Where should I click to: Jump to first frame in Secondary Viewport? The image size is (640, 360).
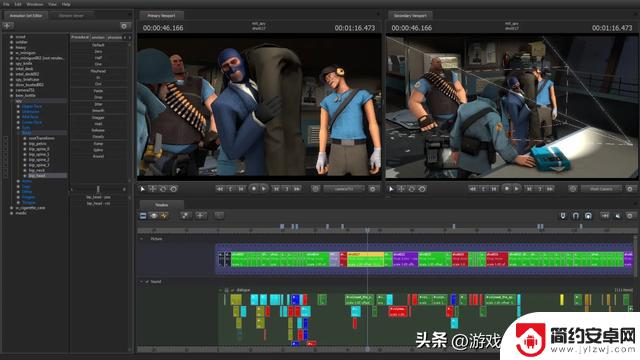click(473, 189)
